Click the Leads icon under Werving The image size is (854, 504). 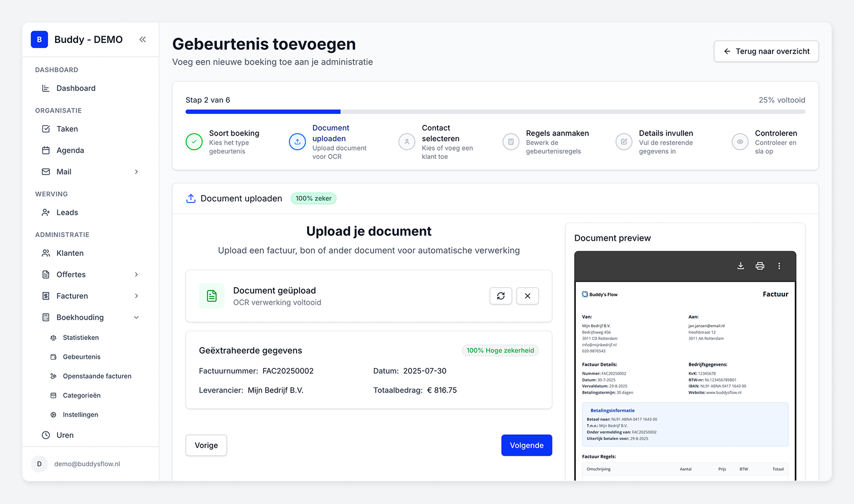tap(47, 212)
